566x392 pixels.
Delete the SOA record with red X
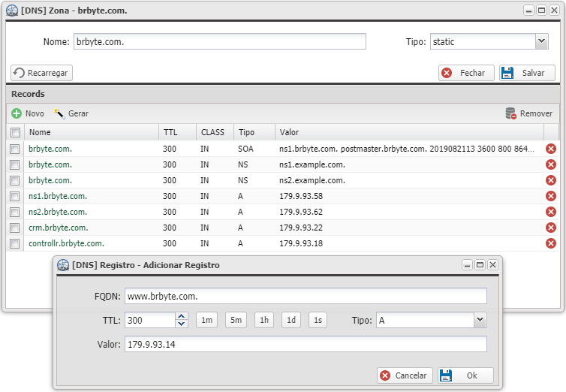[x=551, y=149]
